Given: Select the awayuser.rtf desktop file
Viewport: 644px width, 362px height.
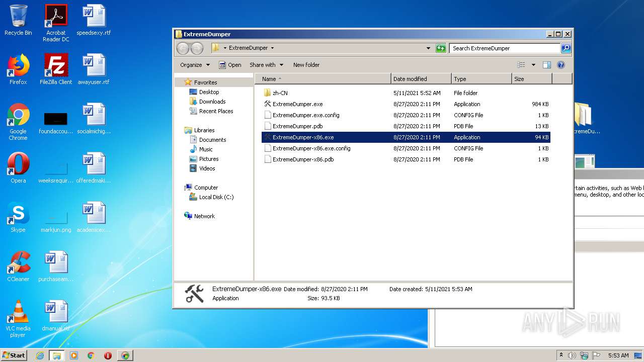Looking at the screenshot, I should click(94, 69).
